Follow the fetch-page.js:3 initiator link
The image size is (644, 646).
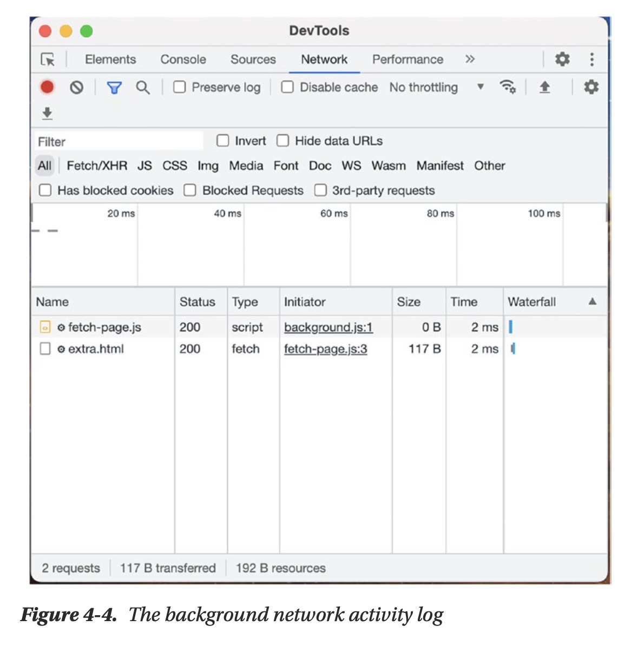[325, 349]
